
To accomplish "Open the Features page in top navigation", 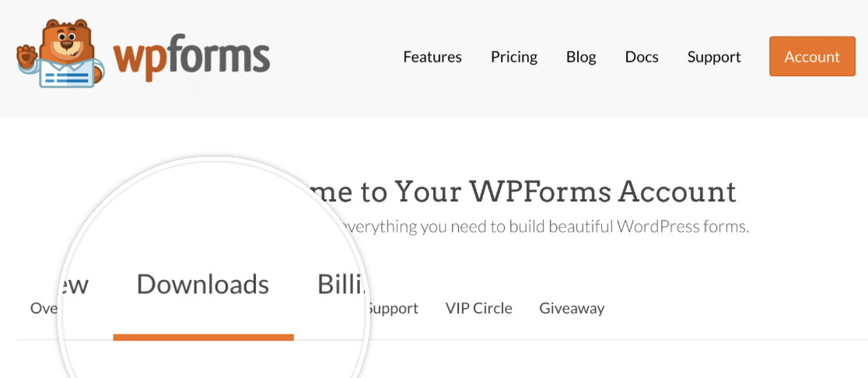I will (x=432, y=57).
